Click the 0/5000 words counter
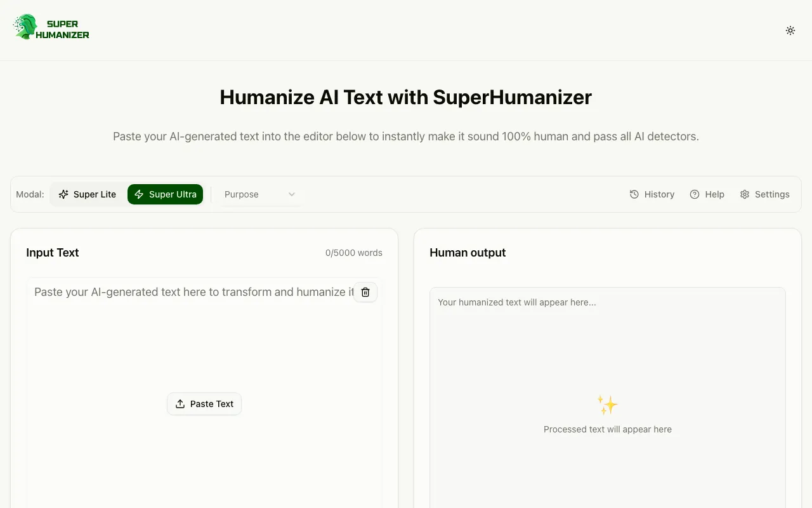This screenshot has width=812, height=508. [353, 253]
